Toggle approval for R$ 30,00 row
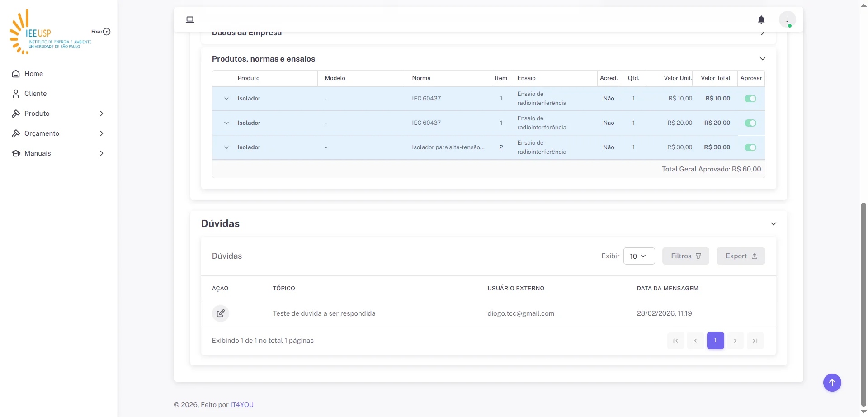The image size is (868, 417). pyautogui.click(x=750, y=147)
